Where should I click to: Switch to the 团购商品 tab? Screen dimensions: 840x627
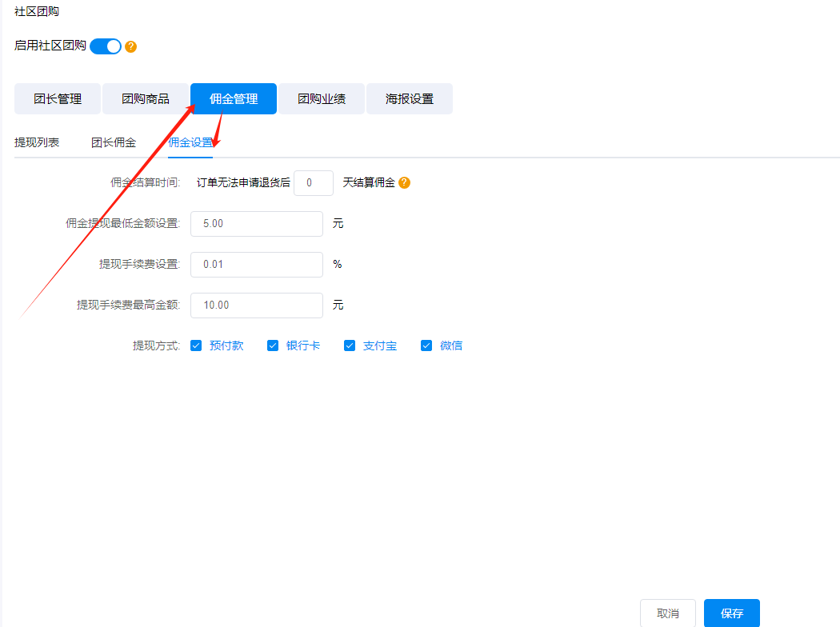146,99
